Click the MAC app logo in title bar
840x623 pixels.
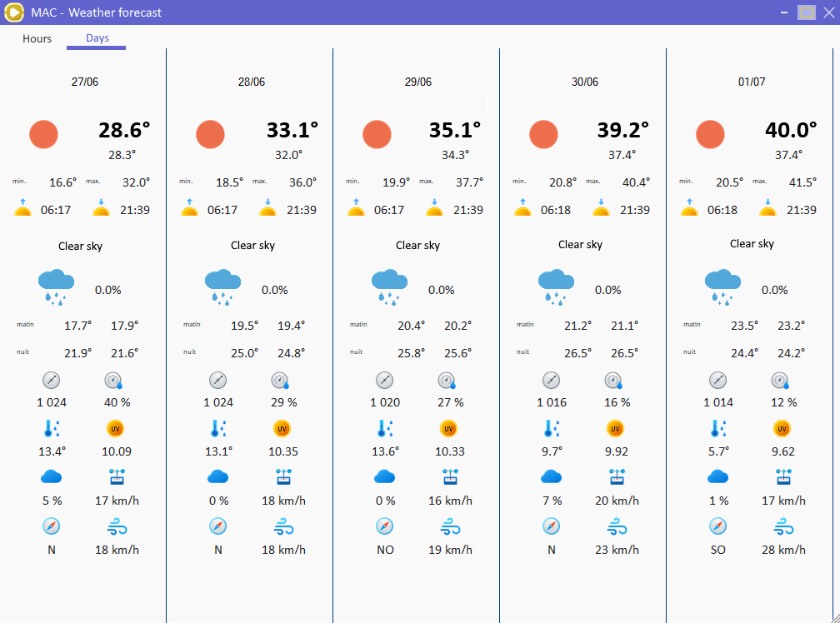pyautogui.click(x=14, y=12)
